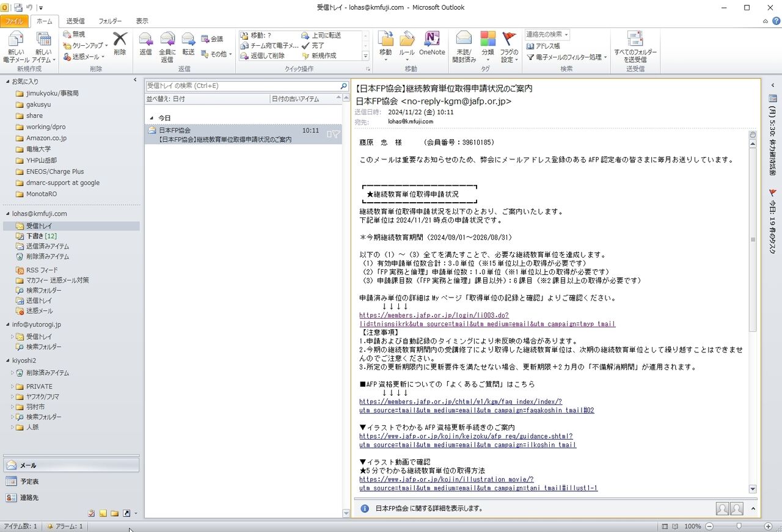Click the zoom slider handle in status bar
782x532 pixels.
[739, 527]
